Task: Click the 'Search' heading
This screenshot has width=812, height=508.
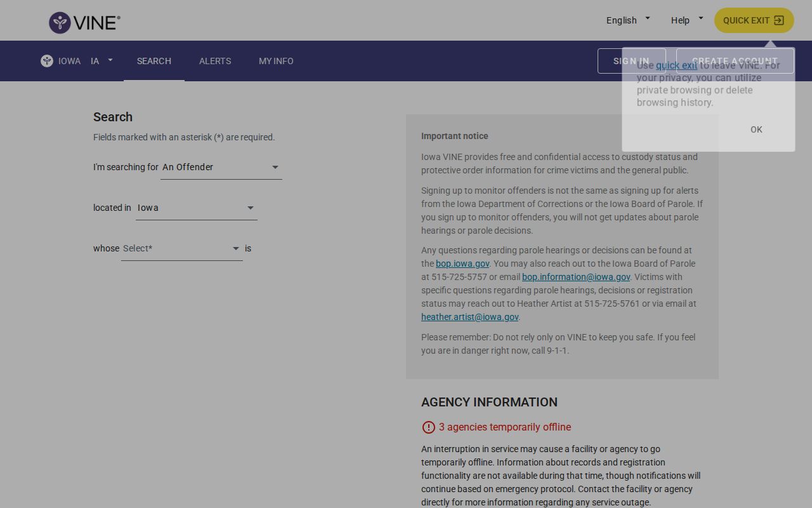Action: (113, 117)
